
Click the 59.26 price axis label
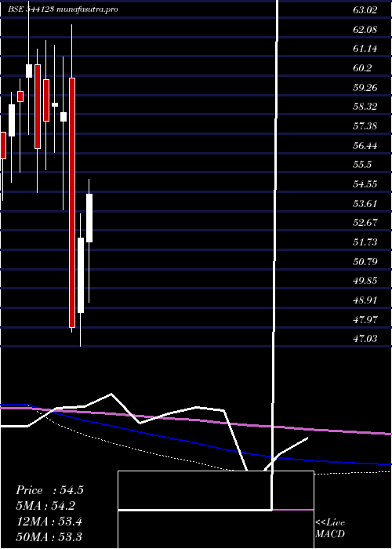click(365, 87)
